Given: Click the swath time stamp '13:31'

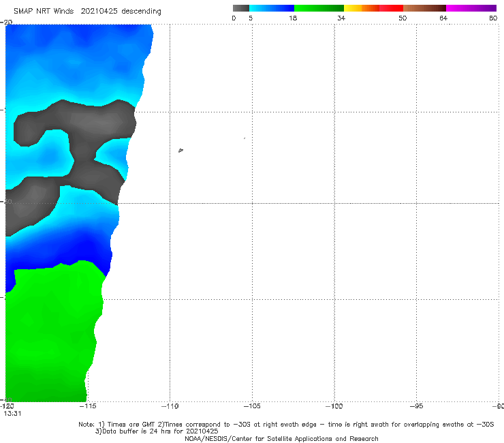Looking at the screenshot, I should click(x=12, y=414).
